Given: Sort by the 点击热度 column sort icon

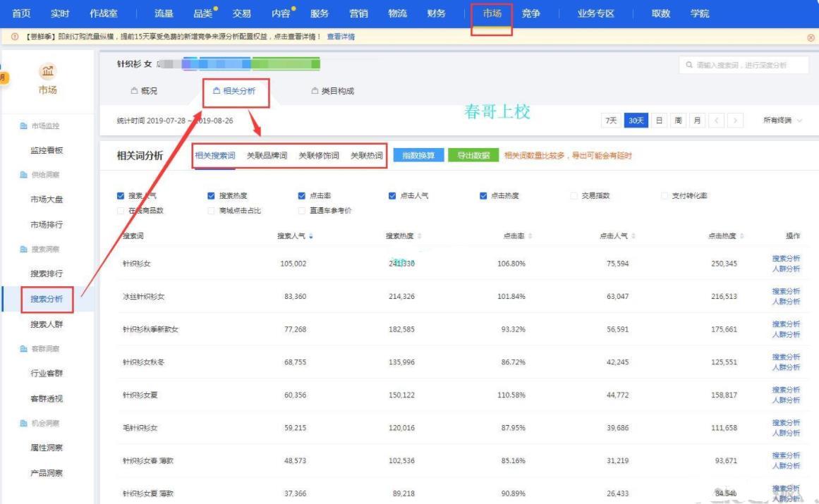Looking at the screenshot, I should pyautogui.click(x=741, y=236).
